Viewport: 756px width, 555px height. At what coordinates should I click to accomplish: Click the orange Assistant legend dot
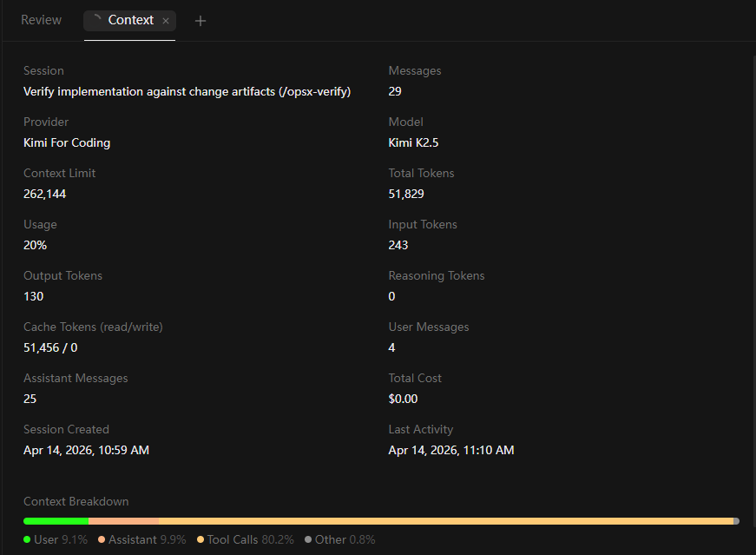pyautogui.click(x=102, y=539)
